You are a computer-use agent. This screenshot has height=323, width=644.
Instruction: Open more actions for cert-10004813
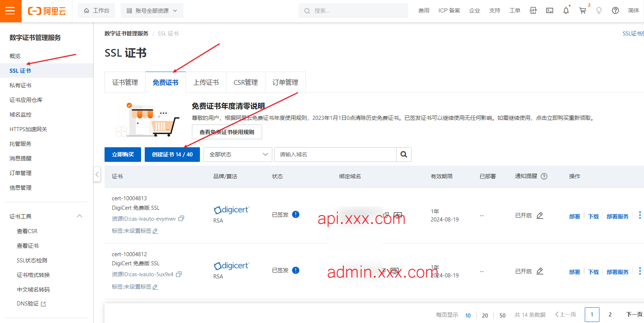click(x=640, y=215)
